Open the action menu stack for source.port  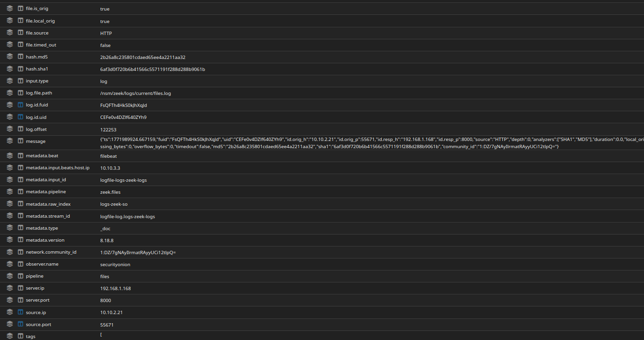click(x=10, y=325)
